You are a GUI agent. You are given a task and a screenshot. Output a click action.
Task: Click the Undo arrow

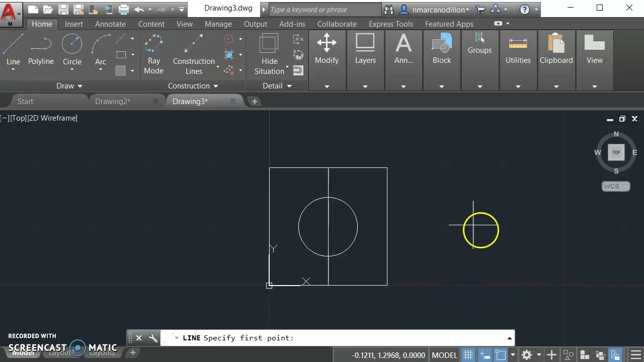click(139, 9)
